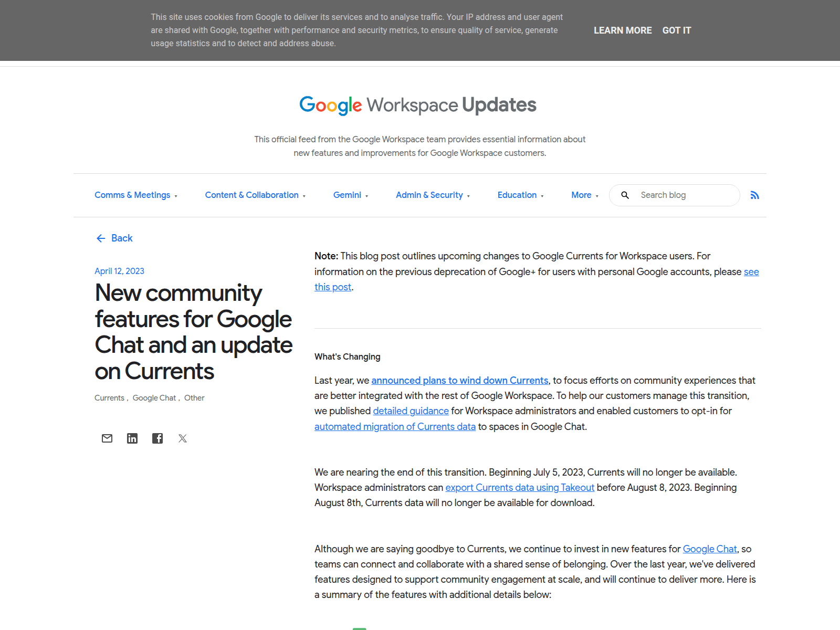Select the Google Chat label tag
Viewport: 840px width, 630px height.
(154, 398)
